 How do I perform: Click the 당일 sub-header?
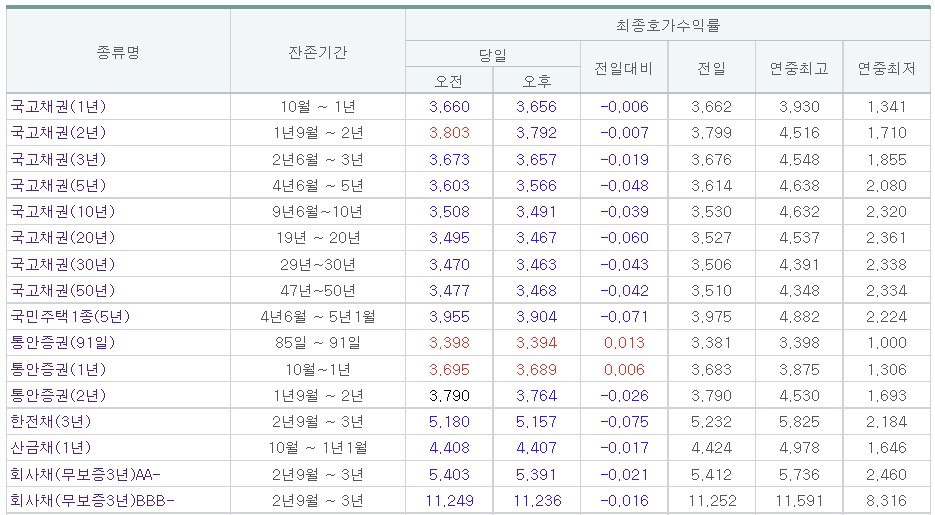[x=493, y=55]
